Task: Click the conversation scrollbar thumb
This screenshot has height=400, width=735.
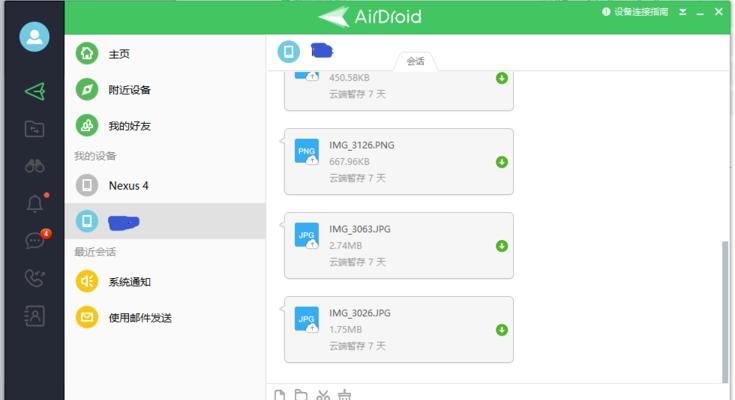Action: (725, 312)
